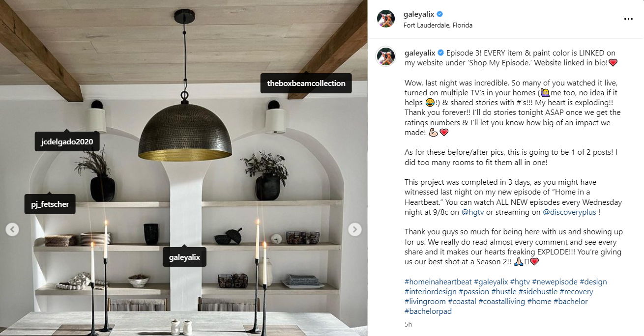Click verified badge next to header username
644x336 pixels.
pos(441,14)
